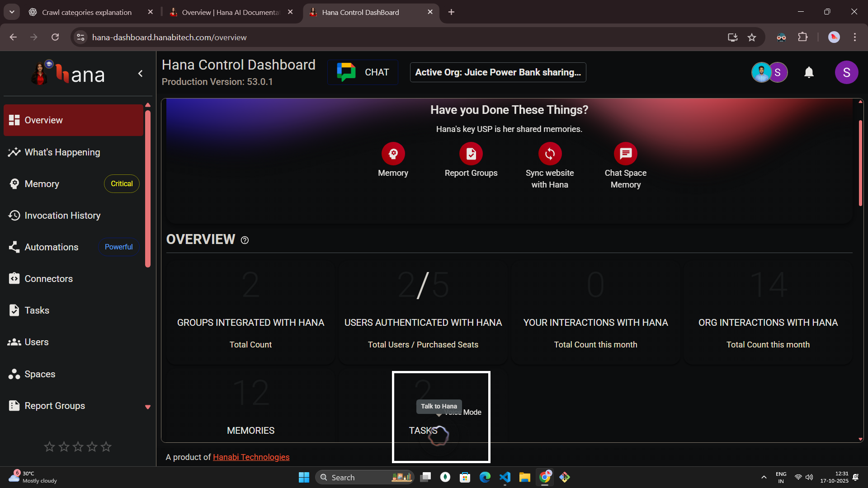Click the Memory brain icon shortcut
The height and width of the screenshot is (488, 868).
click(x=393, y=154)
